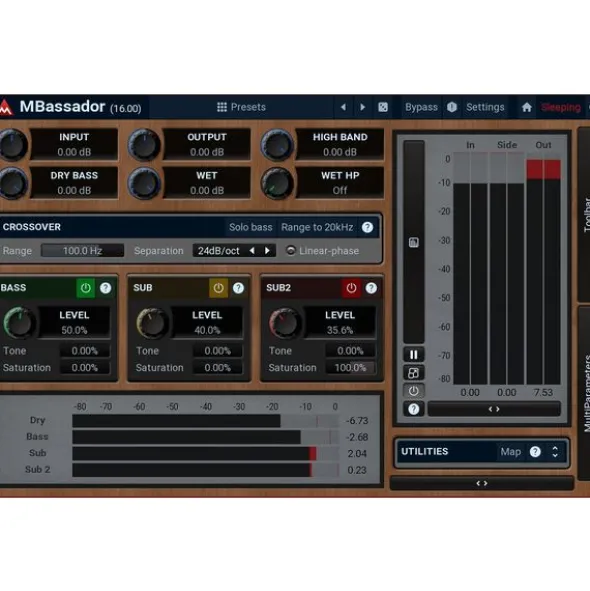Click the Dry meter -6.73 readout

[x=357, y=421]
